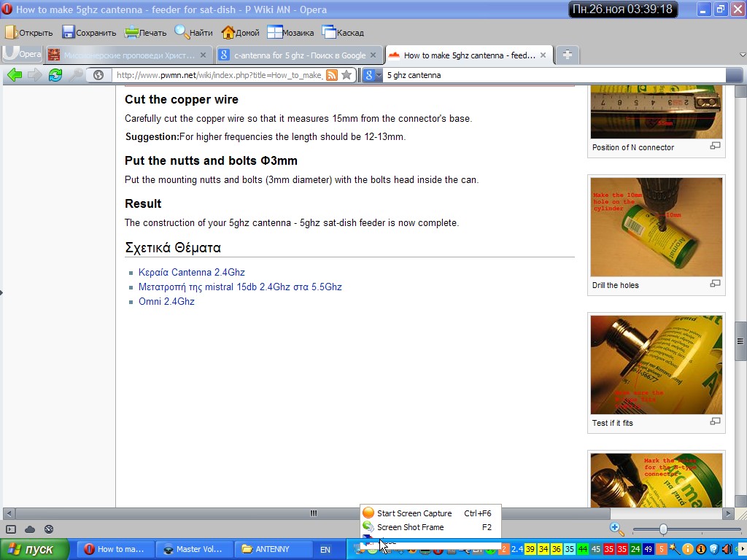Screen dimensions: 747x560
Task: Open the Κεραία Cantenna 2.4Ghz link
Action: (192, 273)
